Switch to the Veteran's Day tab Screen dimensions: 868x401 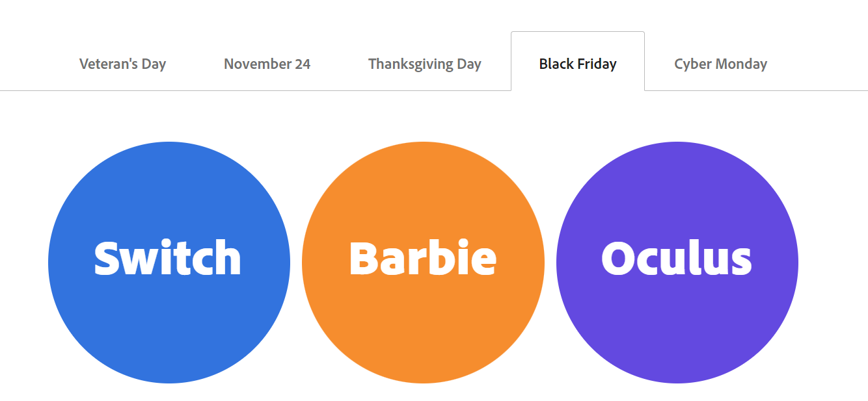pyautogui.click(x=122, y=64)
